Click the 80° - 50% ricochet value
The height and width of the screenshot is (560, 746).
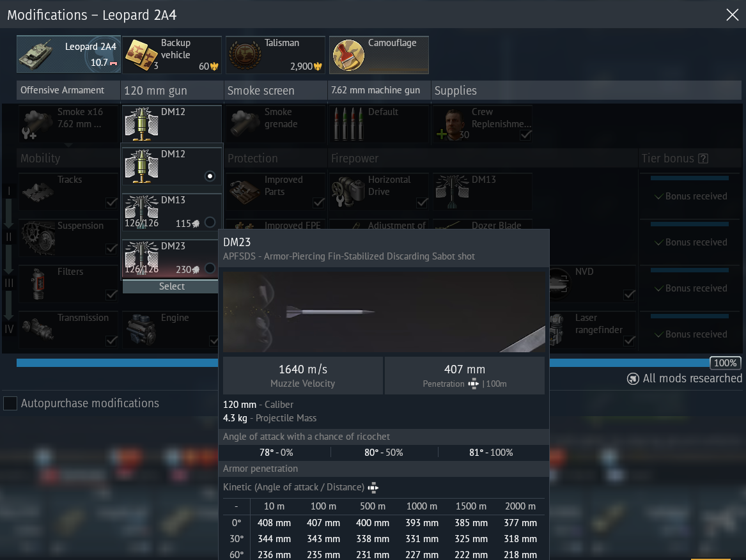(384, 453)
